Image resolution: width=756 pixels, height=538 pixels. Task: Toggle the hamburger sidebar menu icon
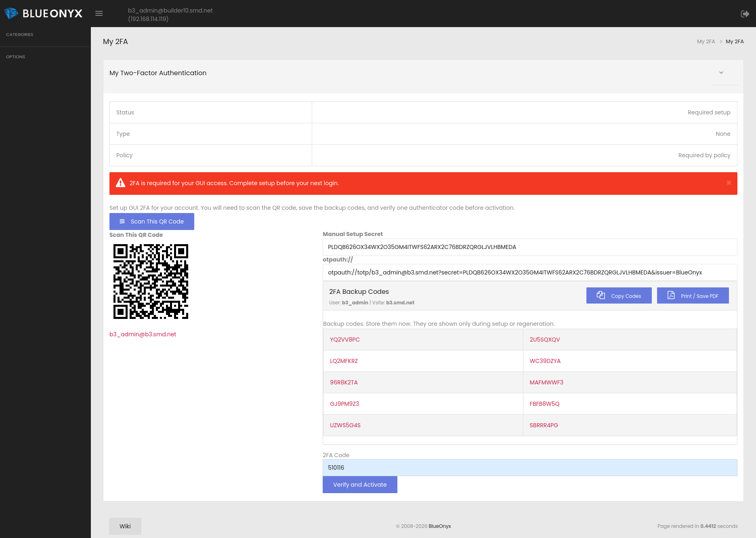tap(99, 13)
